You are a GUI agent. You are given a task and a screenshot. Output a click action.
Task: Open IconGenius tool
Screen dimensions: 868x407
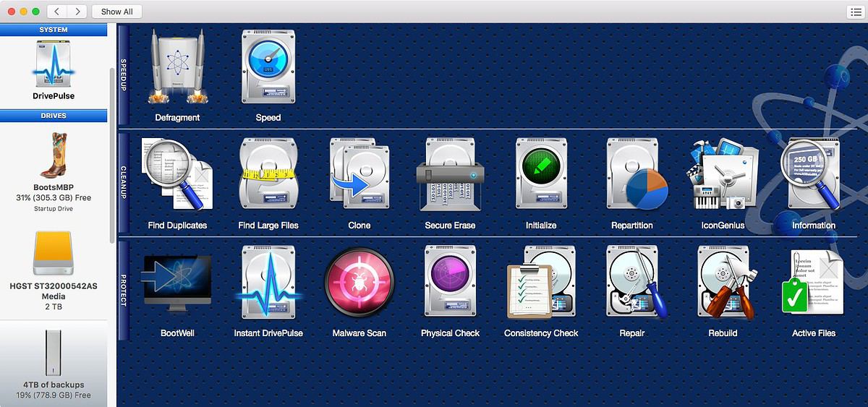[x=723, y=176]
